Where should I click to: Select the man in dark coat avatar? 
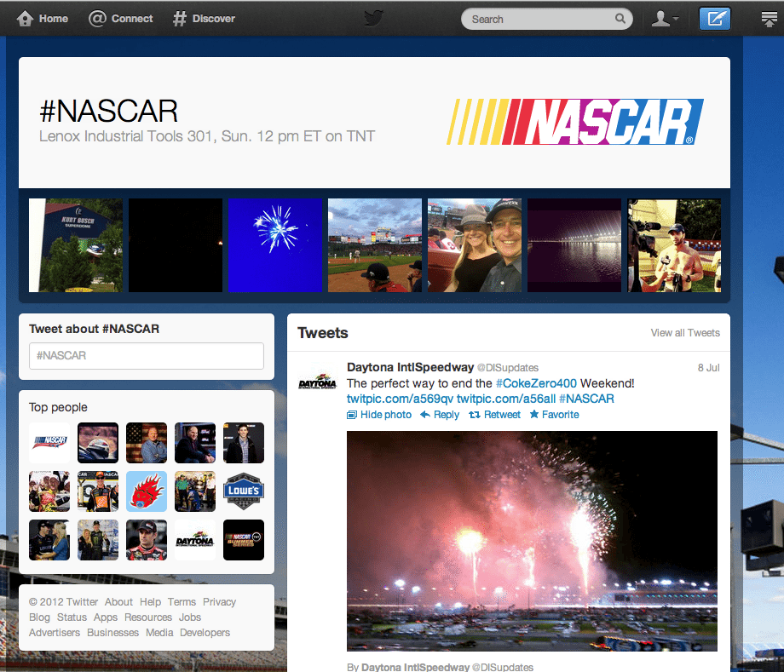pyautogui.click(x=244, y=443)
